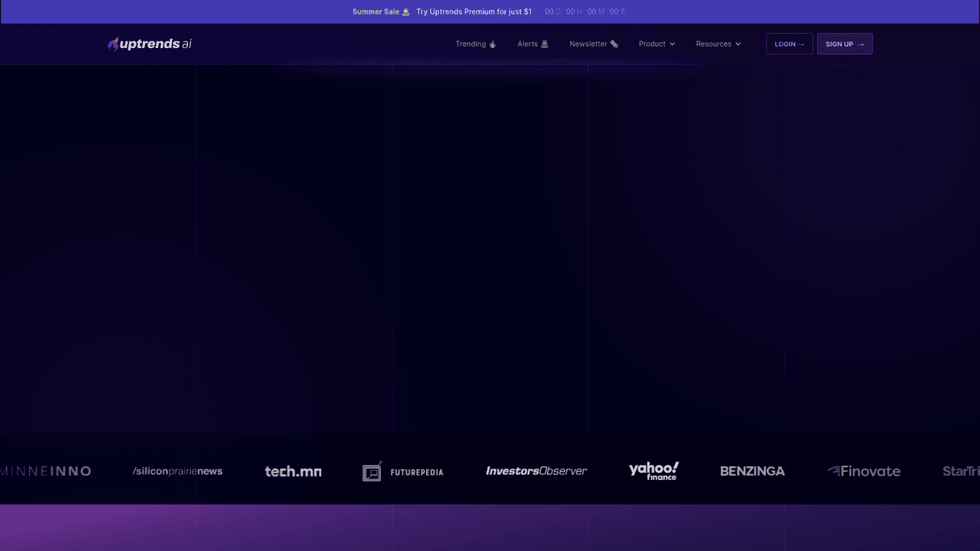Screen dimensions: 980x551
Task: Click the Yahoo Finance logo
Action: [x=654, y=471]
